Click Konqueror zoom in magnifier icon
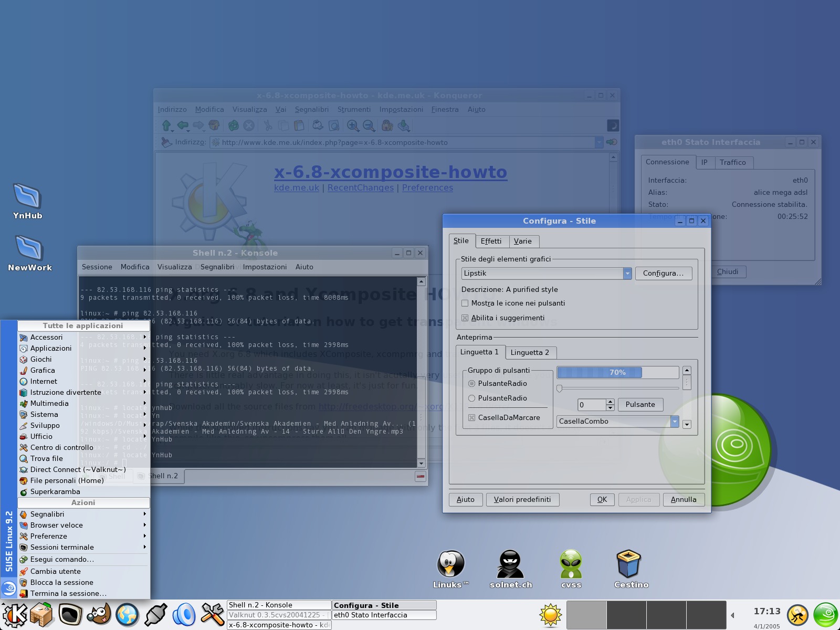 pyautogui.click(x=353, y=125)
